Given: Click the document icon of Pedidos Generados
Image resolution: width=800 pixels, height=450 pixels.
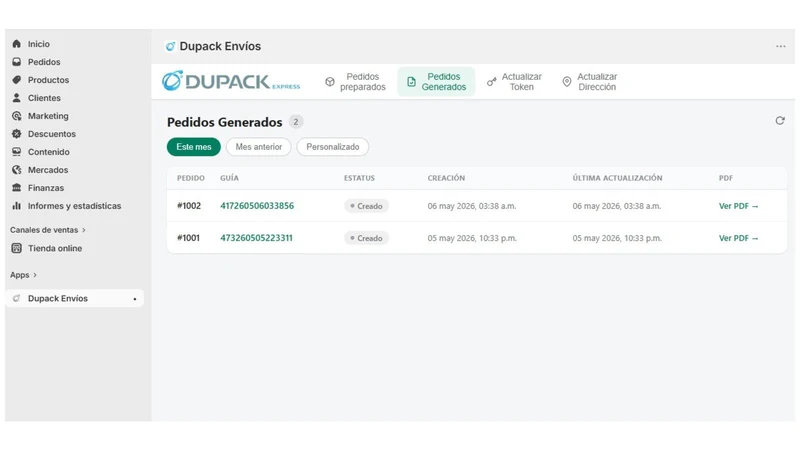Looking at the screenshot, I should pos(411,82).
